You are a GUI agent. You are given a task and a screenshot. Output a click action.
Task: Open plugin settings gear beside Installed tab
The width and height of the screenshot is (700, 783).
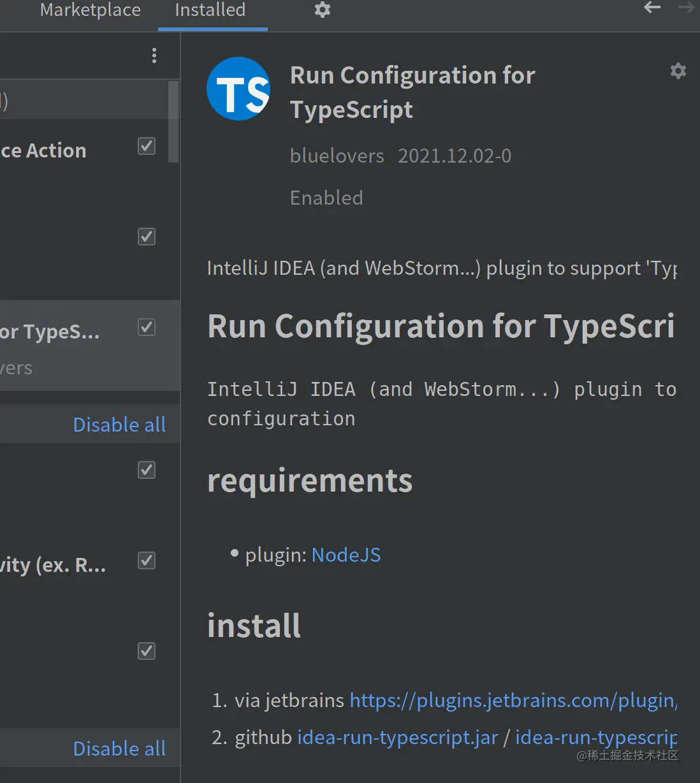(x=323, y=10)
